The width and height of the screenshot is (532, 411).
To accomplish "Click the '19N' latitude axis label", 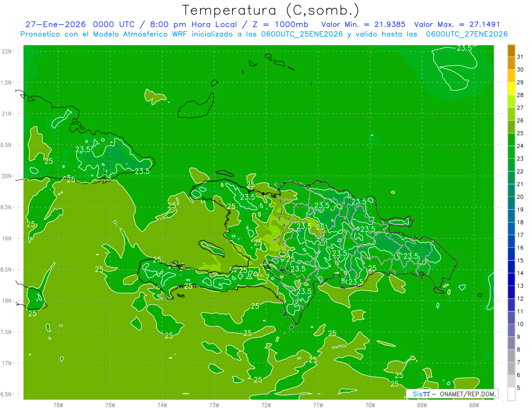I will click(8, 238).
